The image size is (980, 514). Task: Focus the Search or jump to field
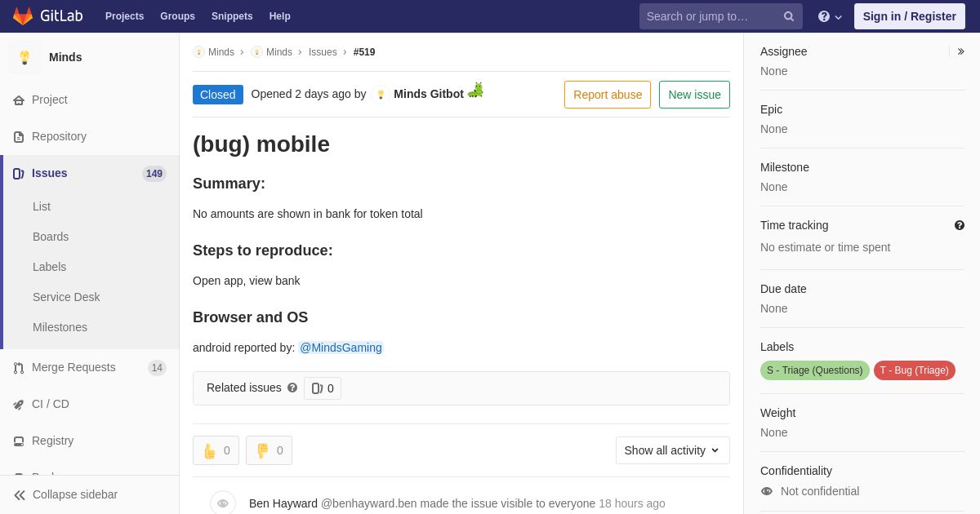[x=709, y=16]
